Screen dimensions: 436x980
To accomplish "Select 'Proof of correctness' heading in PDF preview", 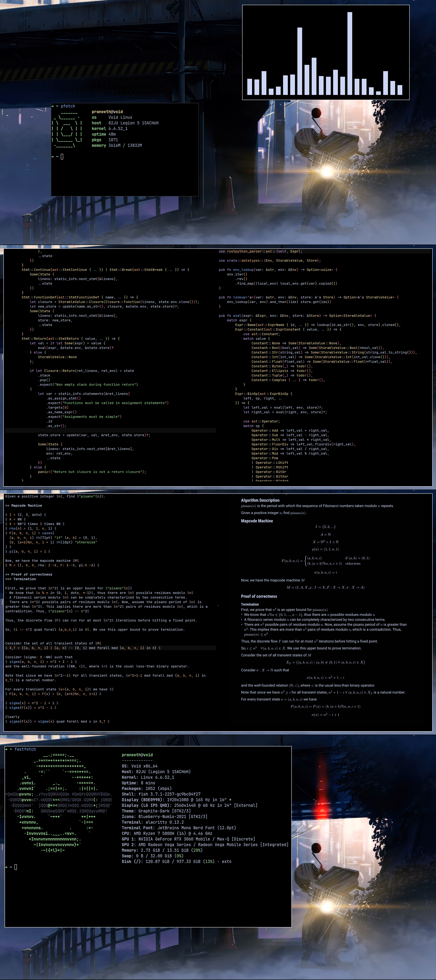I will (x=259, y=596).
